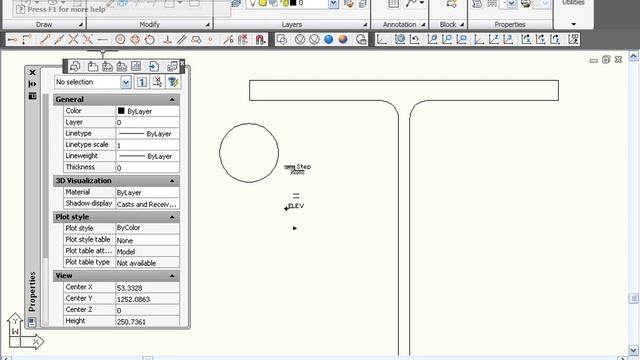
Task: Click the Snap to None icon
Action: [x=243, y=40]
